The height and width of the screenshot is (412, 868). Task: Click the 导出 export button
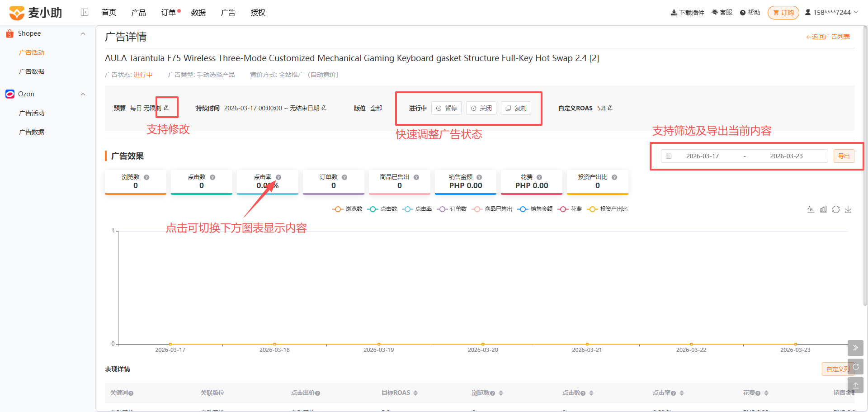coord(844,156)
